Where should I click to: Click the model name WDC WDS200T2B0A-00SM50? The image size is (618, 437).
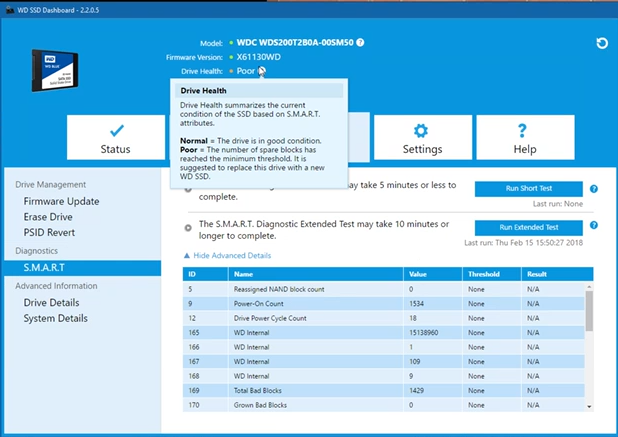[295, 43]
